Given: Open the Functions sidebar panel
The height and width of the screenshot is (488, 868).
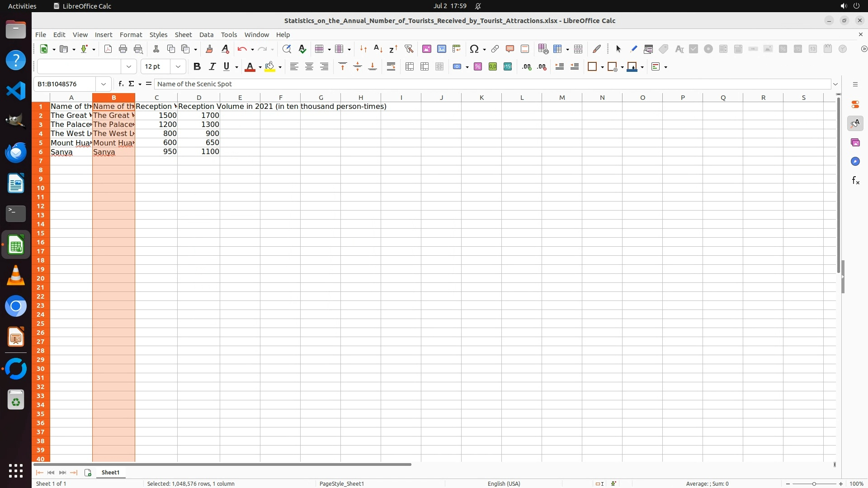Looking at the screenshot, I should 855,181.
